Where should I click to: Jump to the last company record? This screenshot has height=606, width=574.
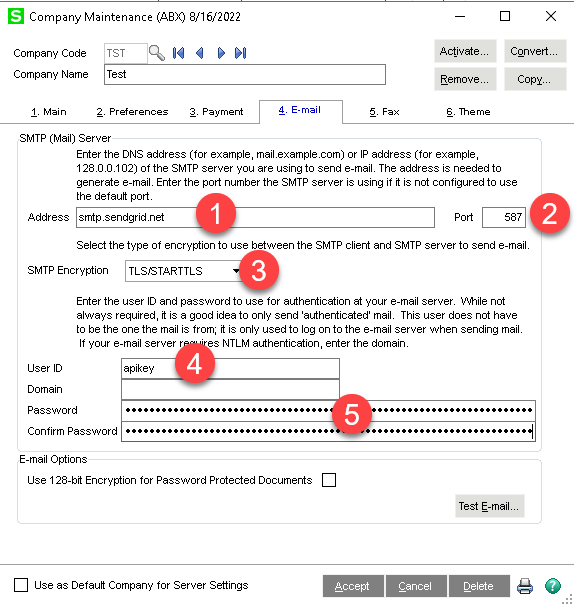click(240, 53)
